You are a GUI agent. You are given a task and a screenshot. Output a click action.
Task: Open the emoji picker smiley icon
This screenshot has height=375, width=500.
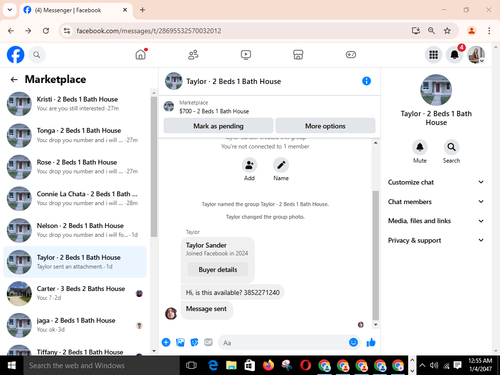353,342
